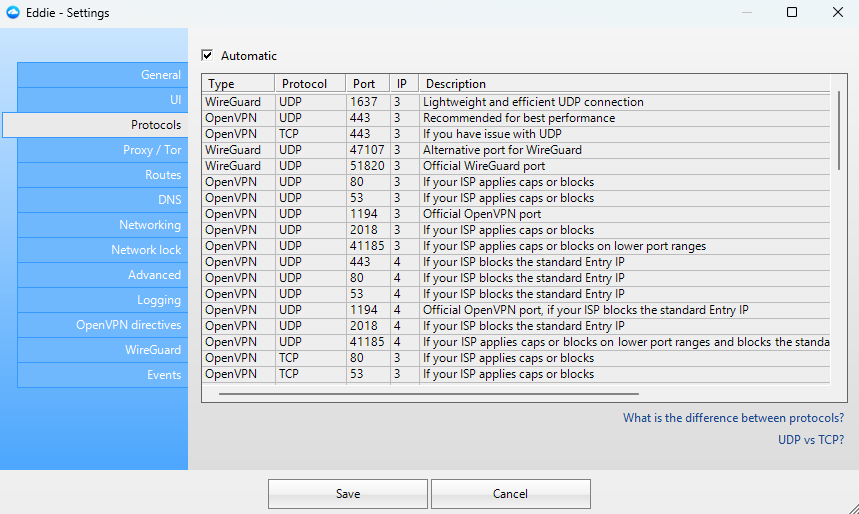Sort by the Type column header
Image resolution: width=859 pixels, height=514 pixels.
[x=238, y=84]
